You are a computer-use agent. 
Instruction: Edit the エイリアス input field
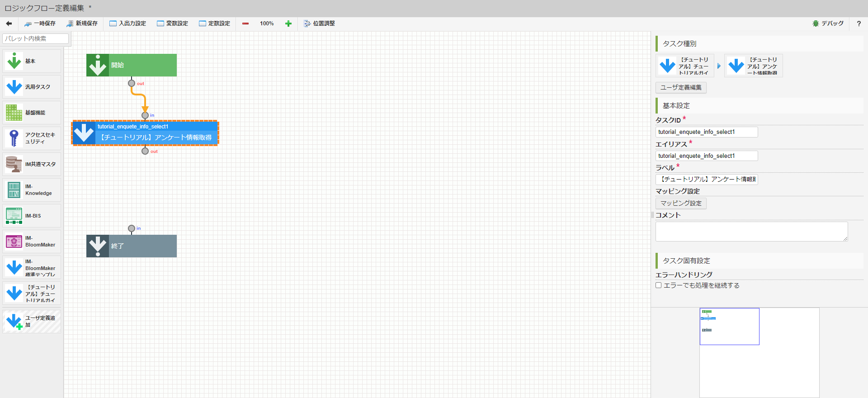tap(707, 156)
